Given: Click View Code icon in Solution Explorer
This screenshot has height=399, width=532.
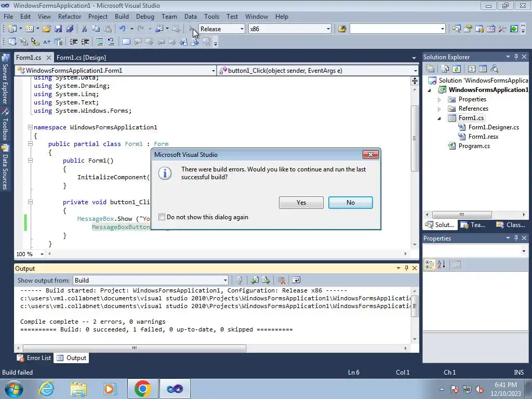Looking at the screenshot, I should [x=472, y=69].
